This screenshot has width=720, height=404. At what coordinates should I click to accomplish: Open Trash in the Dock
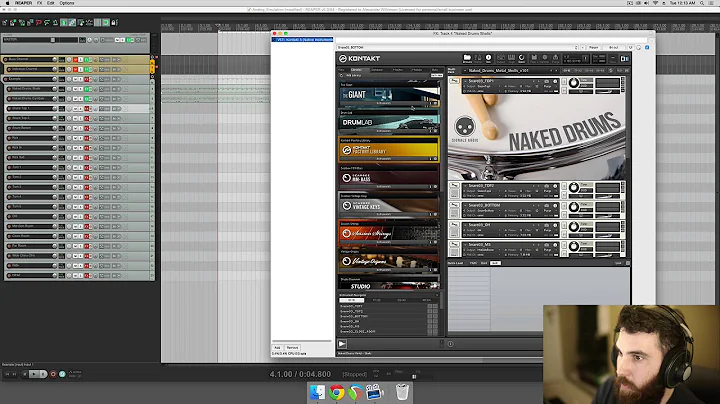pyautogui.click(x=402, y=392)
